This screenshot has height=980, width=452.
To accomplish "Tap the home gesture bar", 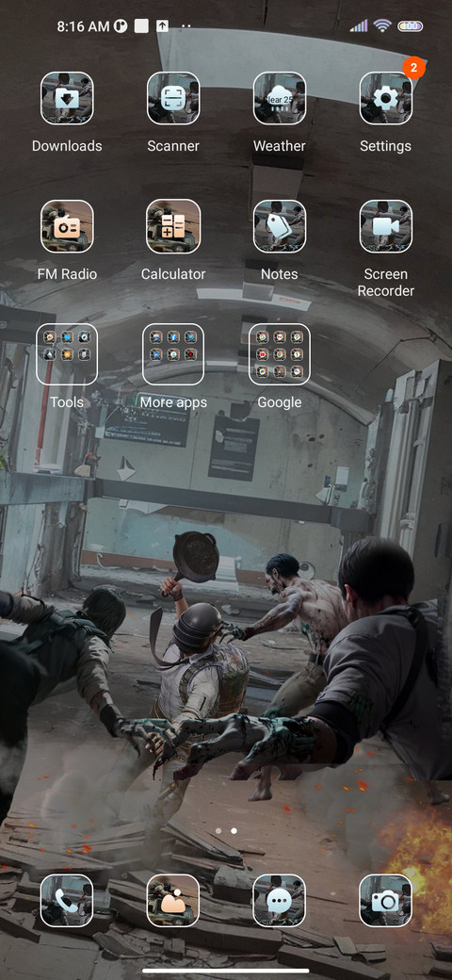I will coord(226,971).
